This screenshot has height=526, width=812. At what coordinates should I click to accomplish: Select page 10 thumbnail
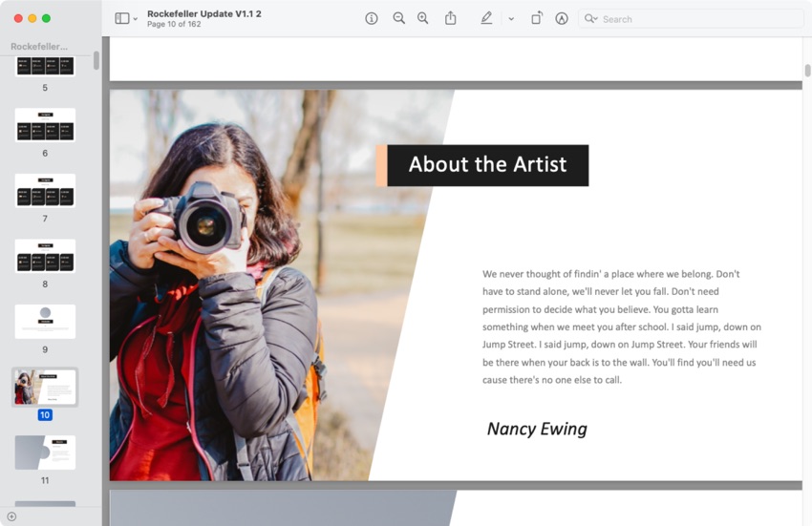pyautogui.click(x=45, y=387)
